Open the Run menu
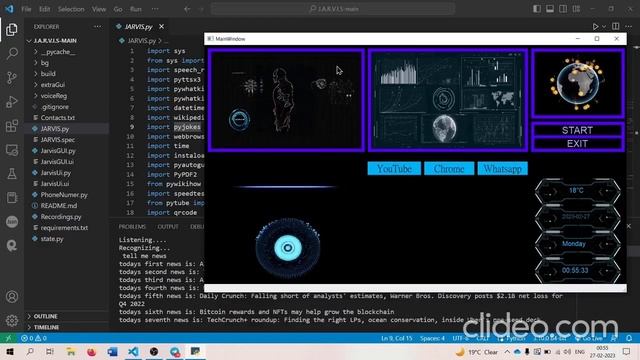Viewport: 640px width, 360px height. [x=136, y=9]
